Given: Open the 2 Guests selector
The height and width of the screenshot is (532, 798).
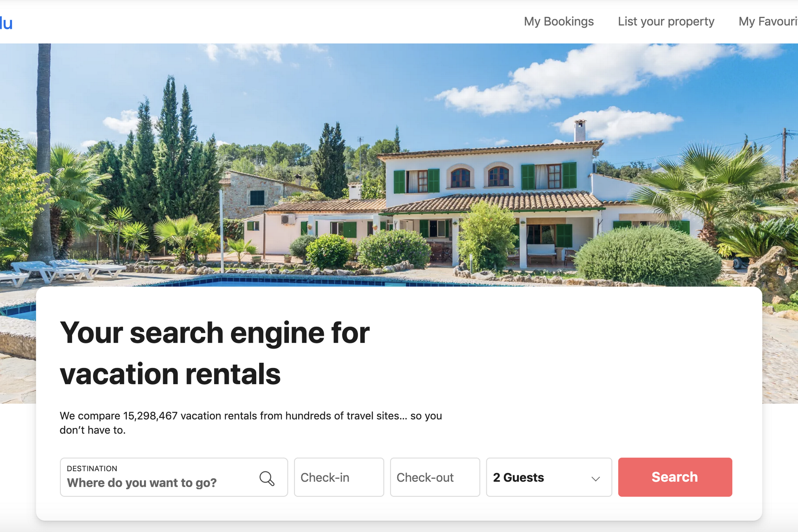Looking at the screenshot, I should click(549, 477).
